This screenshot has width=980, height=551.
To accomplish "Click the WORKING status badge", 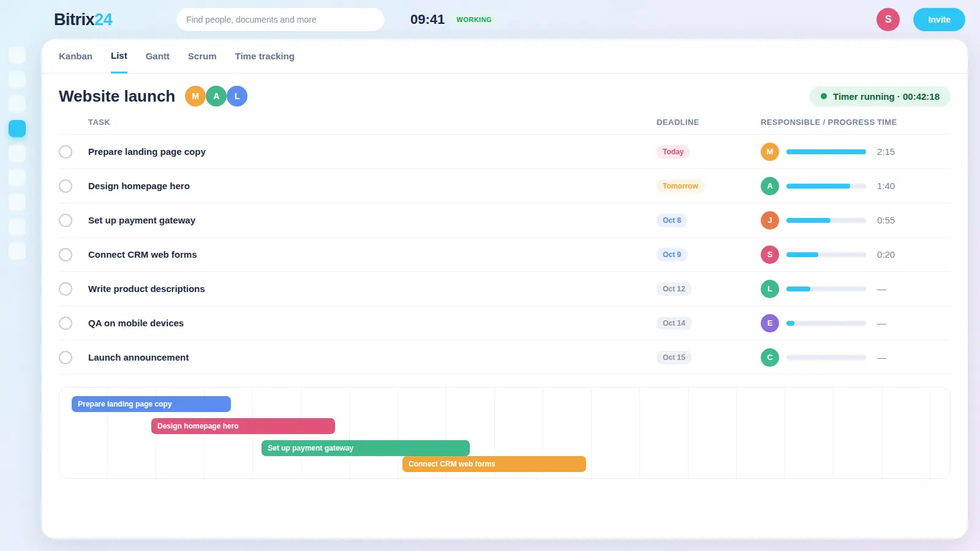I will [474, 20].
